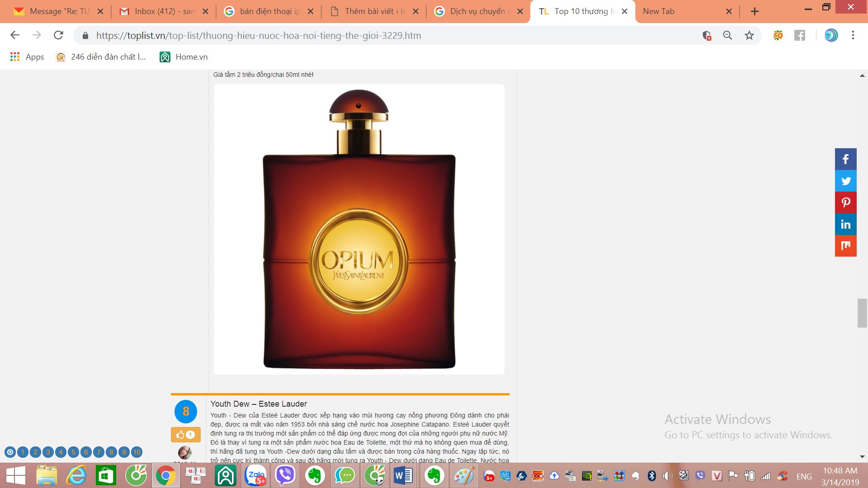Viewport: 868px width, 488px height.
Task: Open Home.vn bookmark
Action: coord(184,57)
